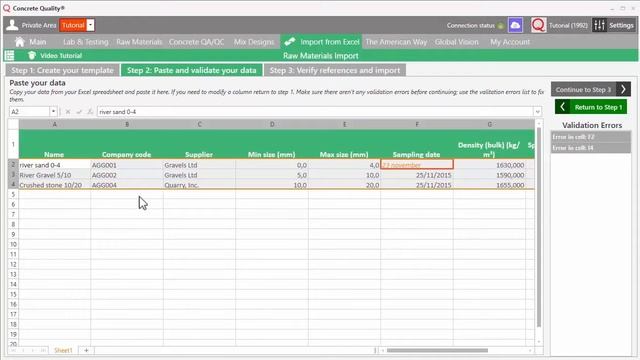Click the formula bar confirm checkmark icon
Image resolution: width=640 pixels, height=360 pixels.
pyautogui.click(x=79, y=111)
